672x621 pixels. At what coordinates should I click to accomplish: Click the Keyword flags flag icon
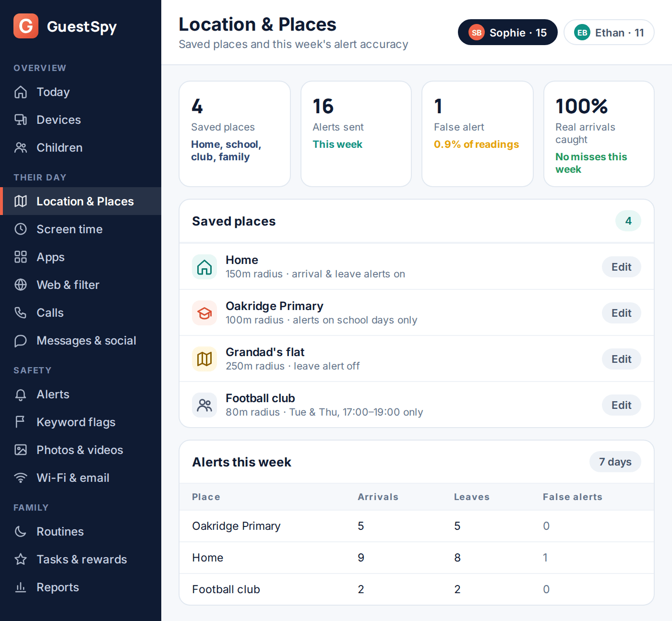(21, 422)
